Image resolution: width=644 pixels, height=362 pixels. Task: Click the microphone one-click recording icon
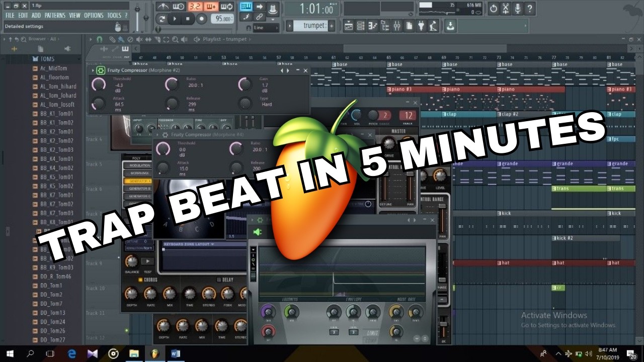[517, 8]
